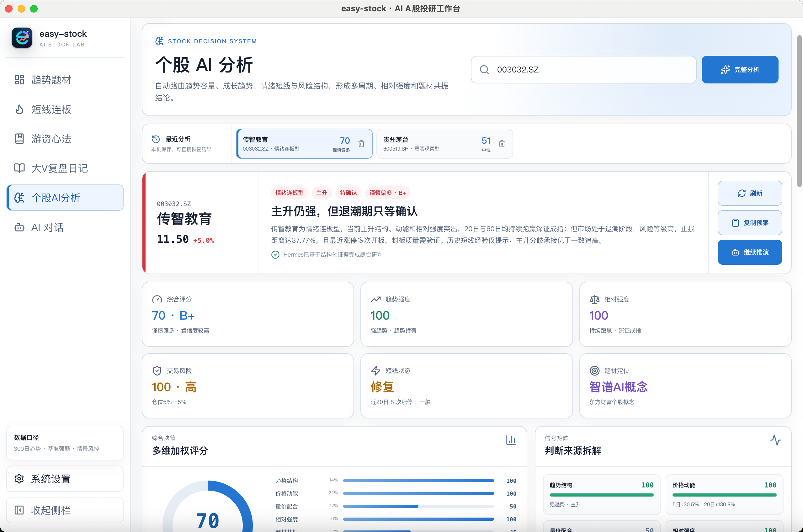Image resolution: width=803 pixels, height=532 pixels.
Task: Click the 刷新 button
Action: [750, 193]
